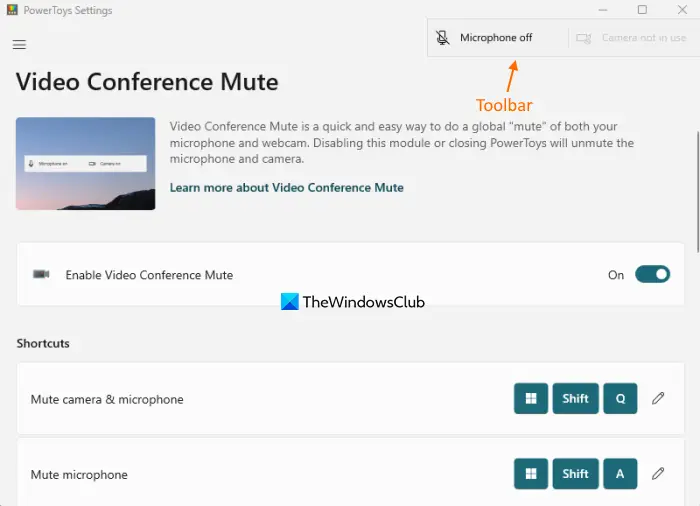Viewport: 700px width, 506px height.
Task: Maximize the PowerToys Settings window
Action: [x=642, y=10]
